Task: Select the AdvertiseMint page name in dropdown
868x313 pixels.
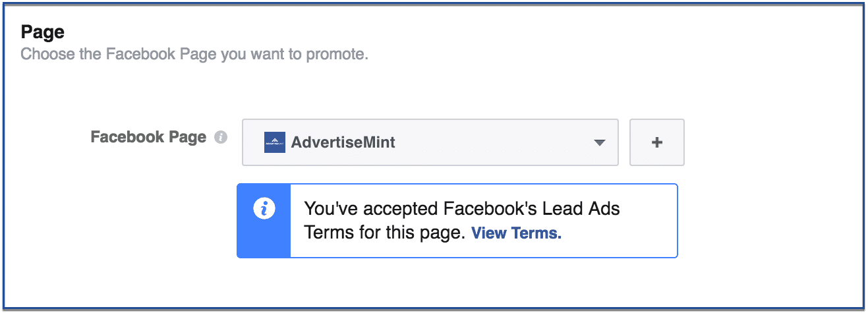Action: [343, 142]
